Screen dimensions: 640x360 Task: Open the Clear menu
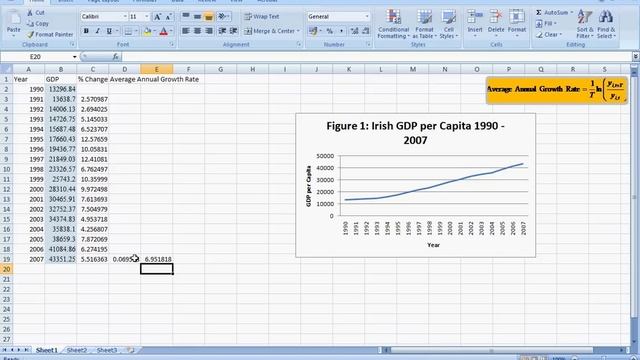pyautogui.click(x=549, y=35)
